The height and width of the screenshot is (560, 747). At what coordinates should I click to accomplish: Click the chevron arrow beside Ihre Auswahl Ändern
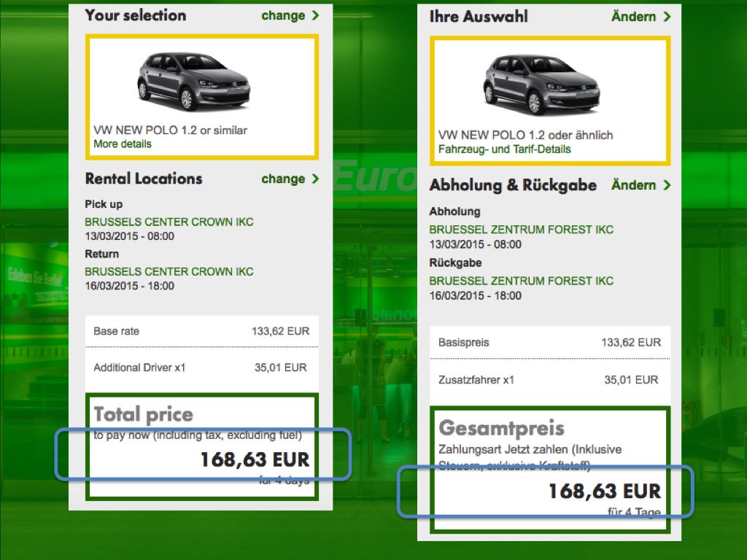point(667,16)
